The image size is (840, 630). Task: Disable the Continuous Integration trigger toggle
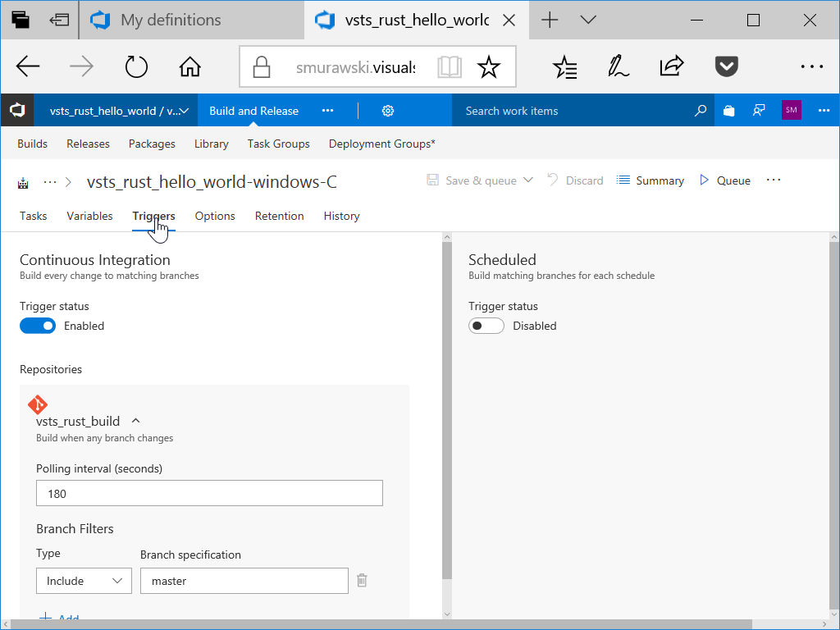(38, 326)
